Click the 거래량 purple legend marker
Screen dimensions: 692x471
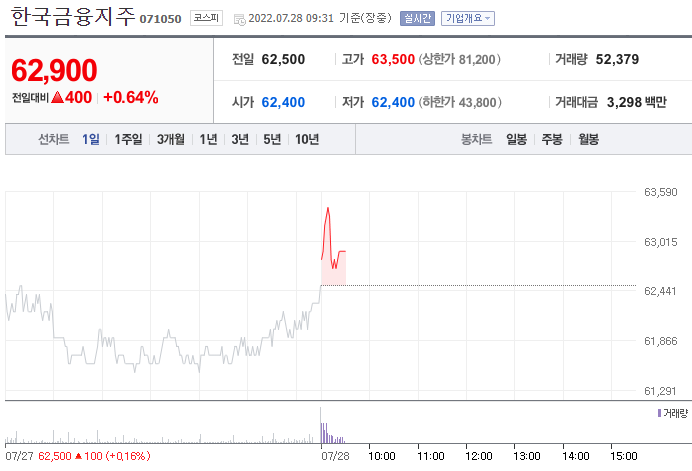(x=659, y=413)
